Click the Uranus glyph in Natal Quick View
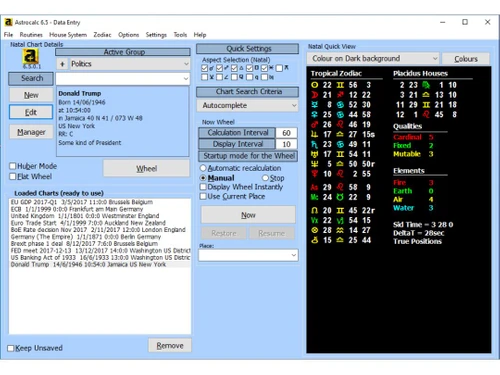 tap(314, 154)
